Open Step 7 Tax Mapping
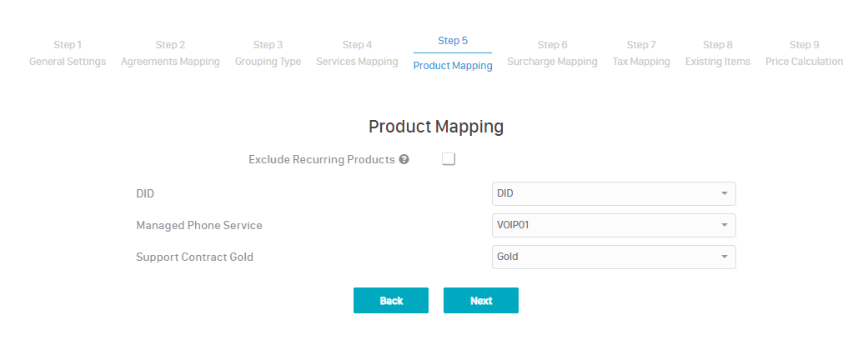This screenshot has height=350, width=868. point(641,53)
